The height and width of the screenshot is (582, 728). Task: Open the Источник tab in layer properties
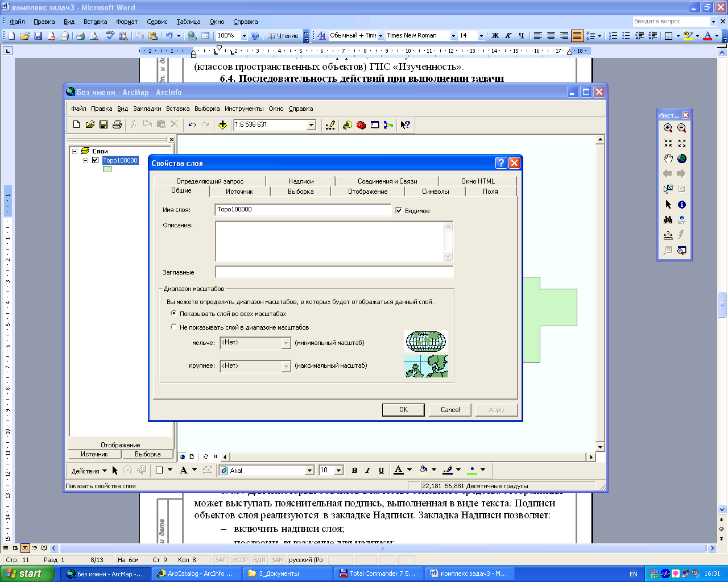pyautogui.click(x=239, y=192)
